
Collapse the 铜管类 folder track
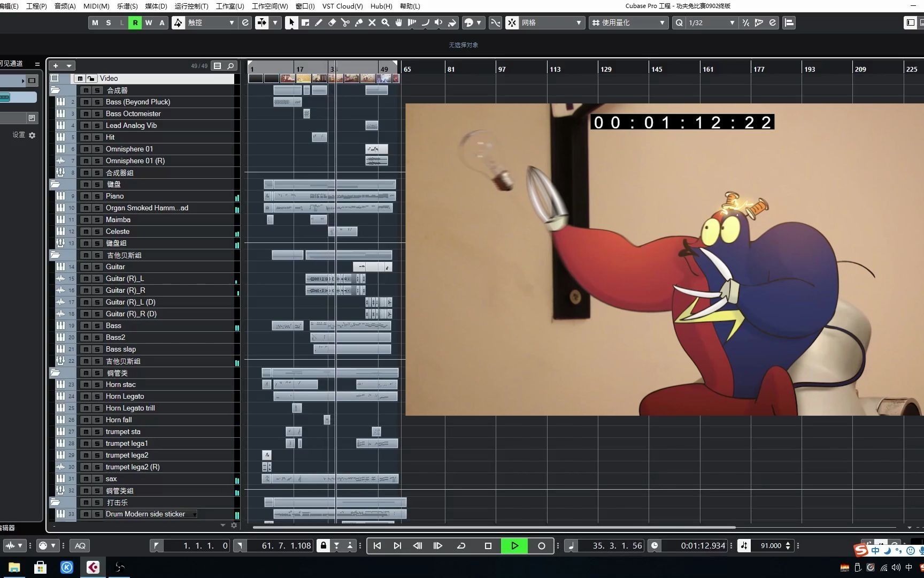[x=55, y=372]
